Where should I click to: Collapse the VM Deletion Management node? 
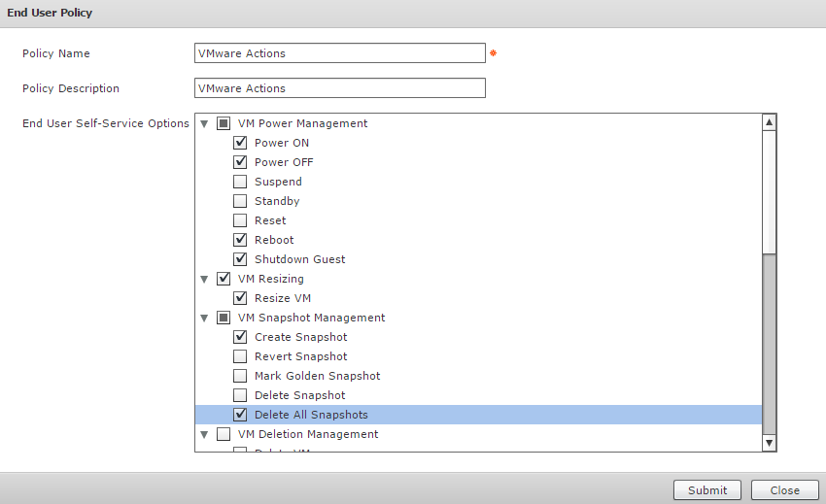click(x=204, y=435)
